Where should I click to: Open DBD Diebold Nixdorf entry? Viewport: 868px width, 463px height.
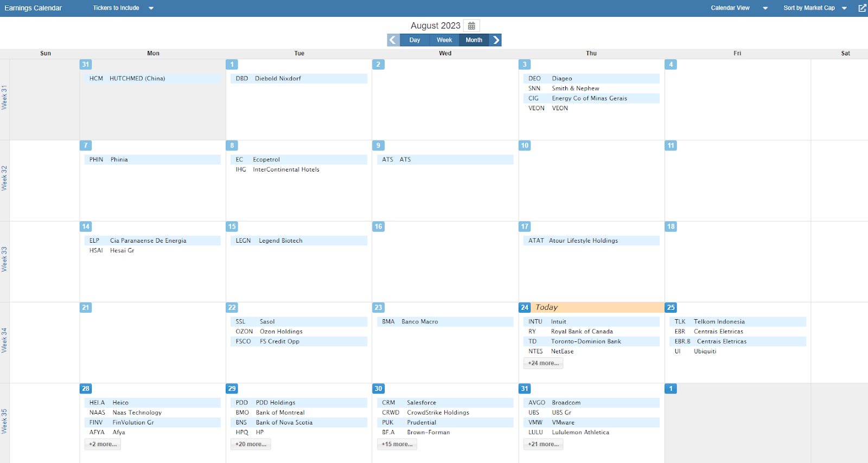coord(299,79)
